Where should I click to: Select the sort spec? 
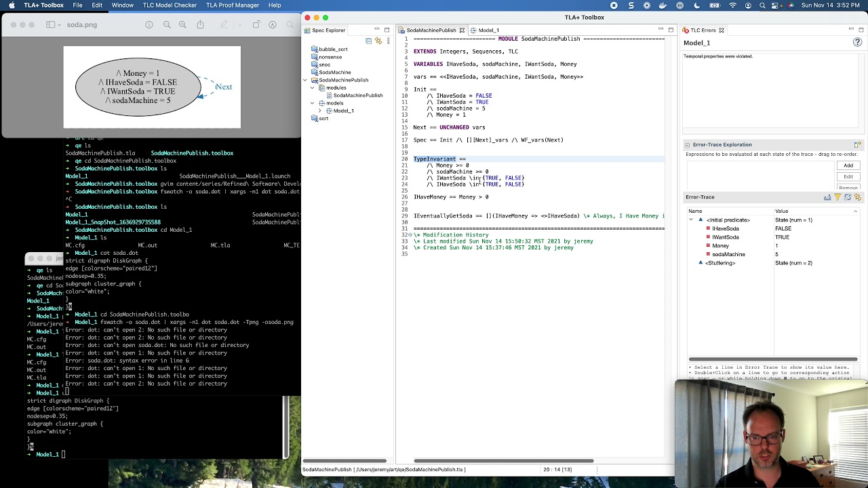tap(319, 119)
